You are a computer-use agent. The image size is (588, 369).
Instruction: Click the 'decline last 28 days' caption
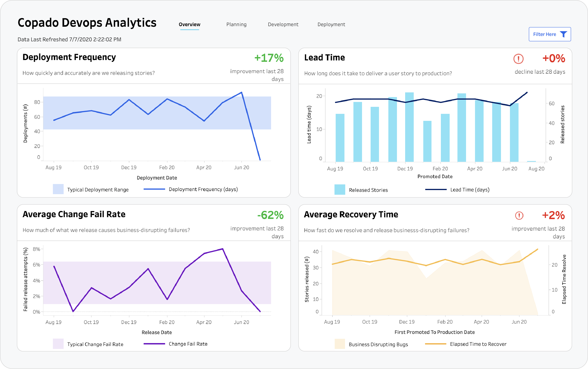[540, 72]
